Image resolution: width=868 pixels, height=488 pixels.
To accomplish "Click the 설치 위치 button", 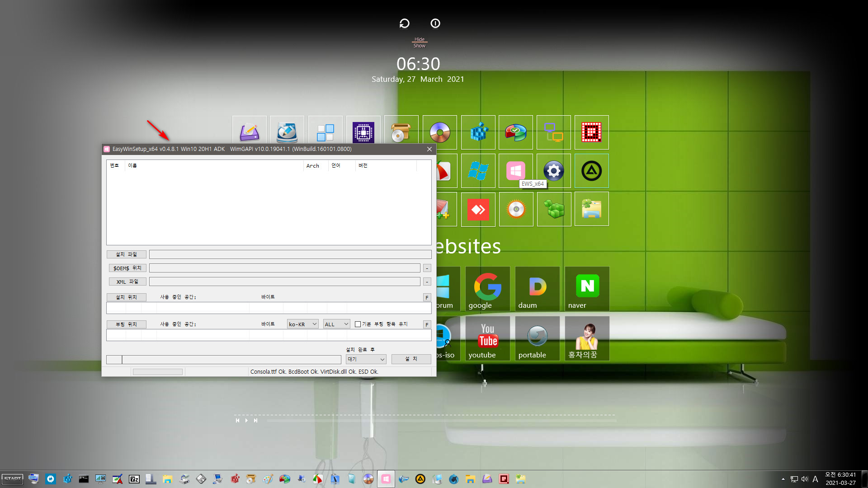I will click(x=127, y=297).
